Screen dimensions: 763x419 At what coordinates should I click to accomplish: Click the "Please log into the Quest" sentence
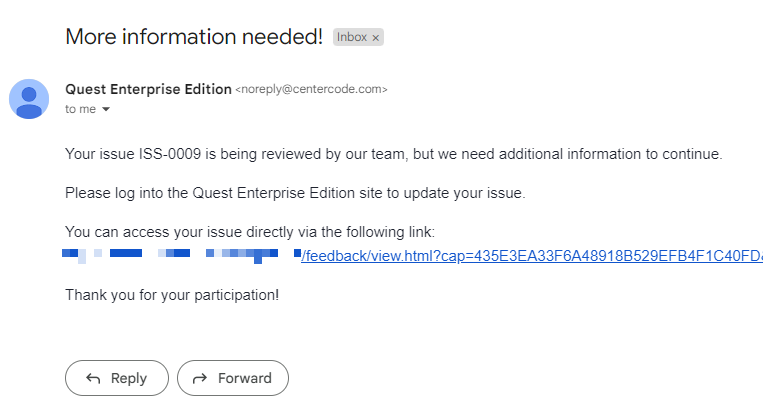[295, 193]
